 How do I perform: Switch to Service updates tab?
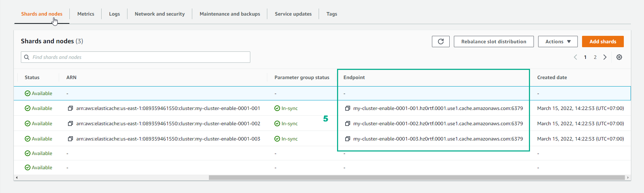tap(293, 14)
